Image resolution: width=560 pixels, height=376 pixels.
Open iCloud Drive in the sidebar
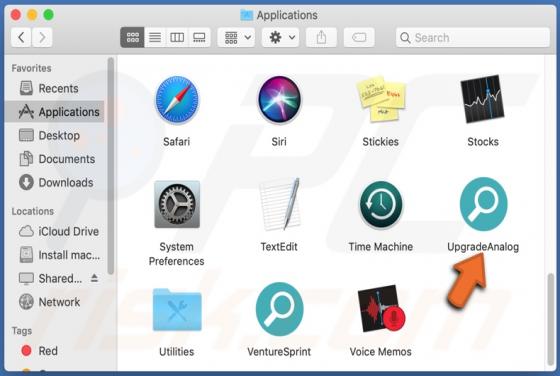pyautogui.click(x=54, y=231)
